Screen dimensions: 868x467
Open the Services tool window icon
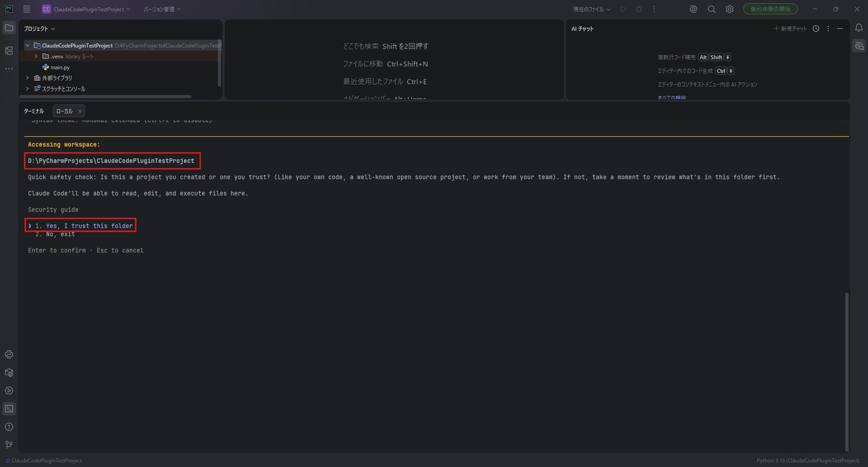pos(9,391)
